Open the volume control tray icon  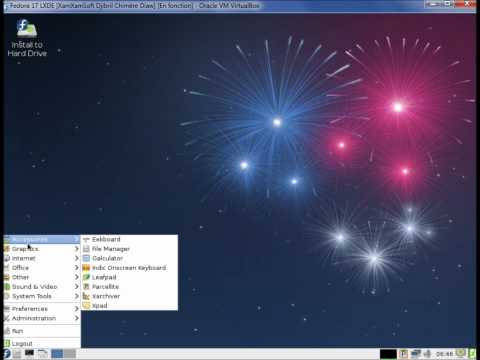[427, 354]
